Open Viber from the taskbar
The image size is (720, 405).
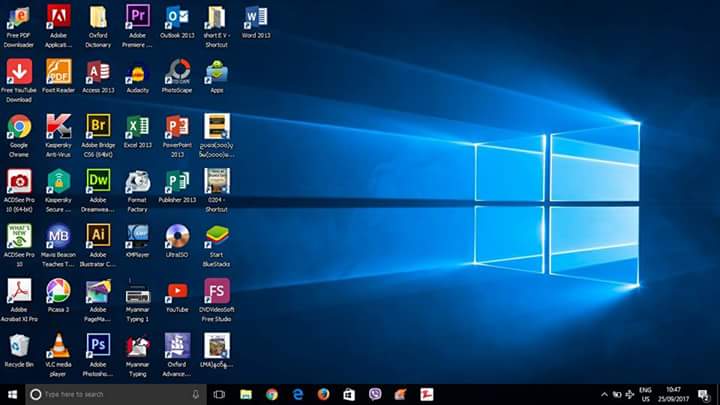tap(375, 394)
